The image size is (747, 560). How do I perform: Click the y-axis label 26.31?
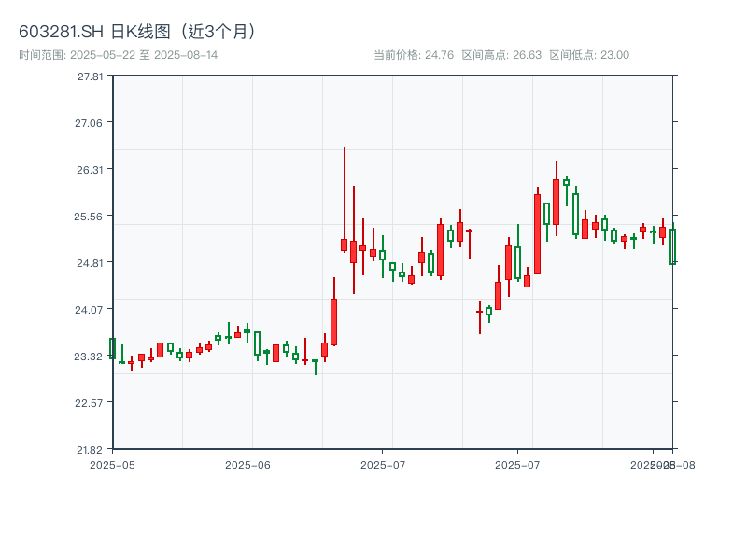(90, 170)
